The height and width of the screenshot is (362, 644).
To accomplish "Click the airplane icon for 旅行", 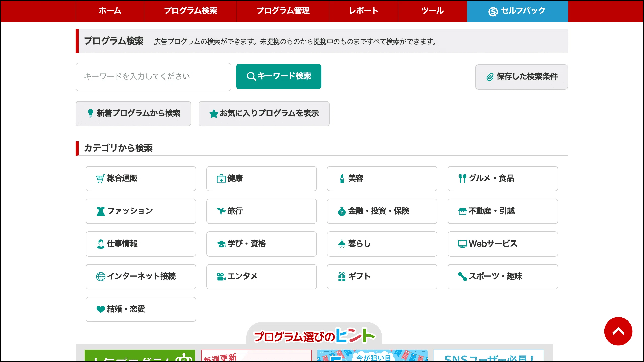I will 221,211.
